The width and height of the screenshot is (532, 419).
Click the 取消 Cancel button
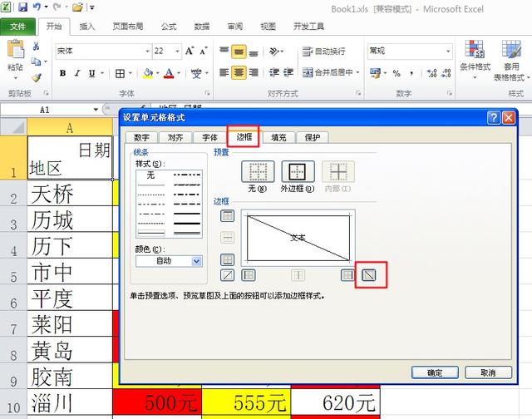coord(488,372)
